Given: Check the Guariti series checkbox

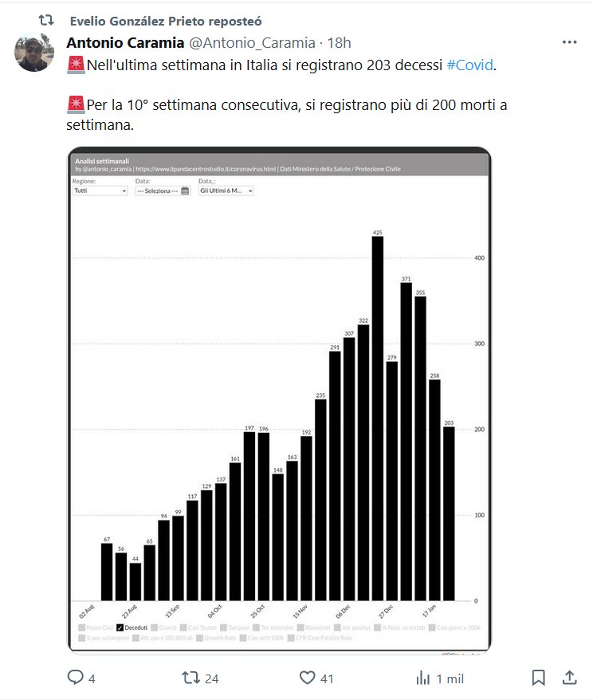Looking at the screenshot, I should (x=155, y=627).
